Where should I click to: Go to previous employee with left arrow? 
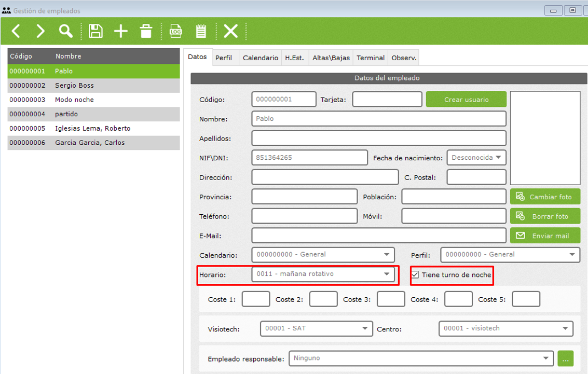16,32
